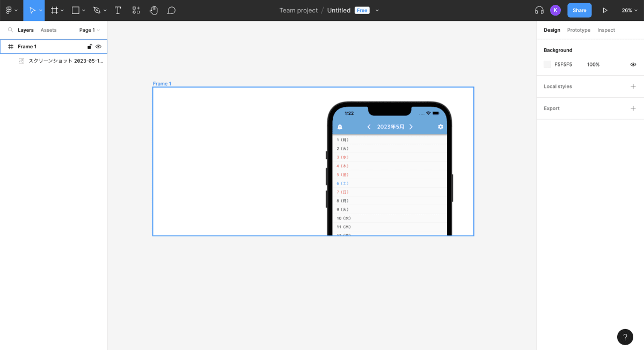The image size is (644, 350).
Task: Switch to the Assets tab
Action: (48, 30)
